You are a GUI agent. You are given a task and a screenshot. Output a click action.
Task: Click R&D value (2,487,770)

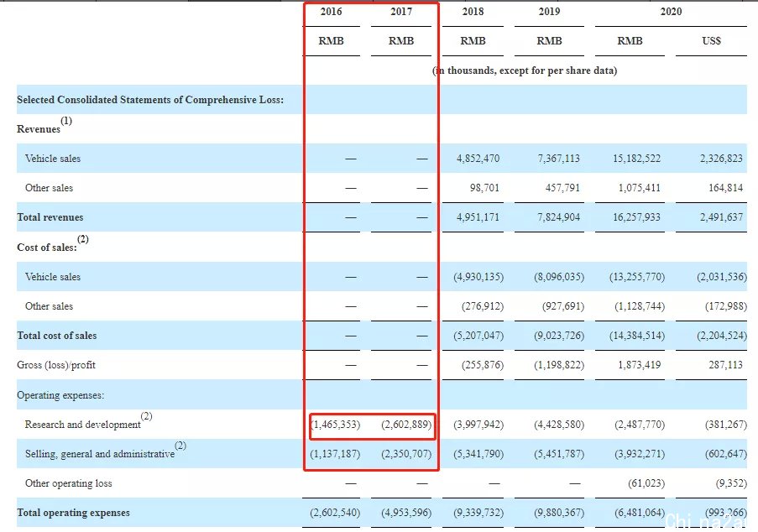[640, 425]
